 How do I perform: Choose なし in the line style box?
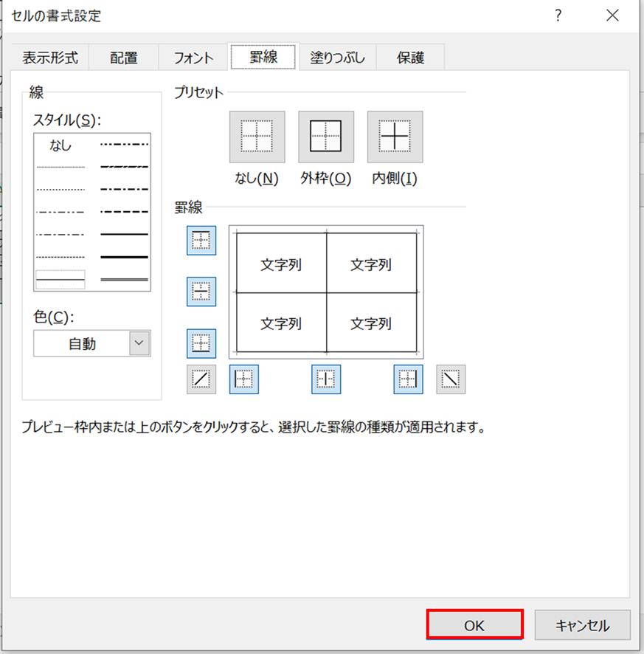pyautogui.click(x=60, y=146)
